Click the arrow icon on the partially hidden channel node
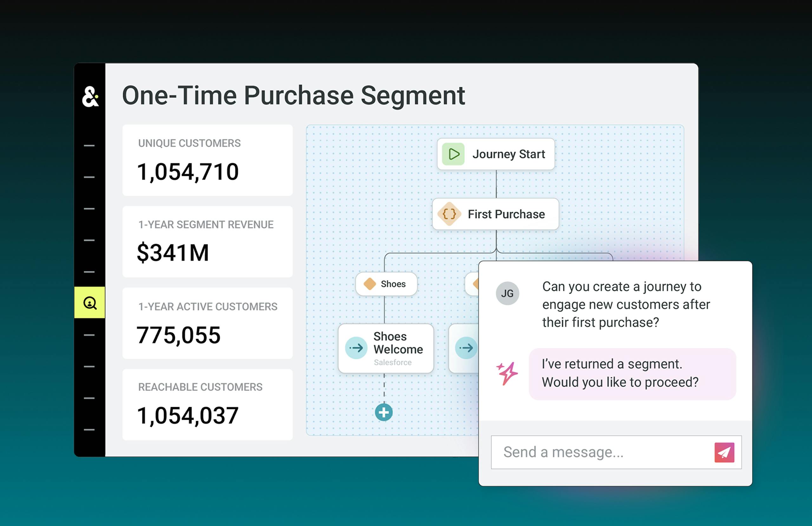 (466, 347)
